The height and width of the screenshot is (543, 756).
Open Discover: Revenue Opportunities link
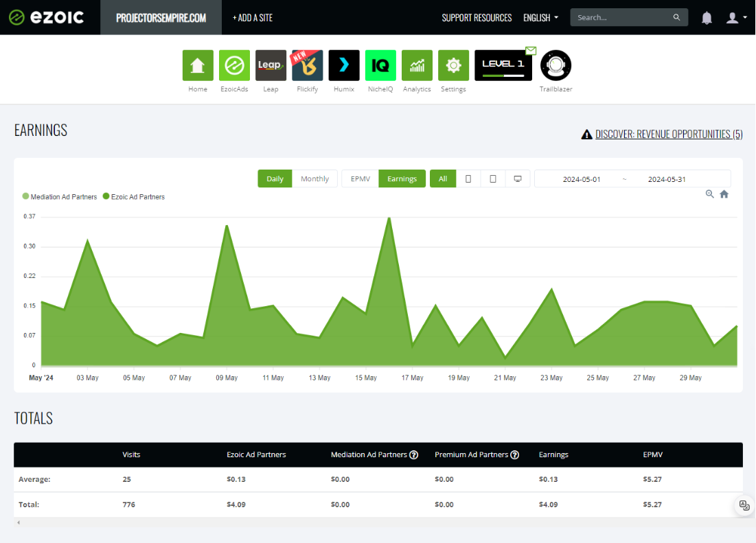669,134
